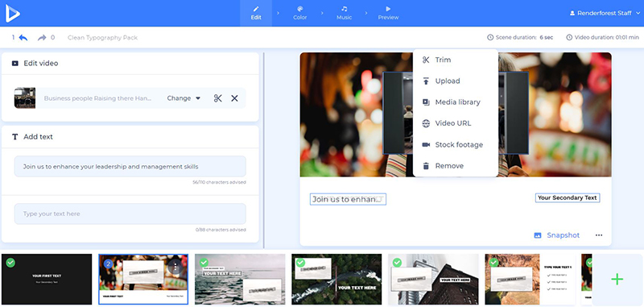The width and height of the screenshot is (644, 307).
Task: Choose Stock footage in the popup menu
Action: coord(456,145)
